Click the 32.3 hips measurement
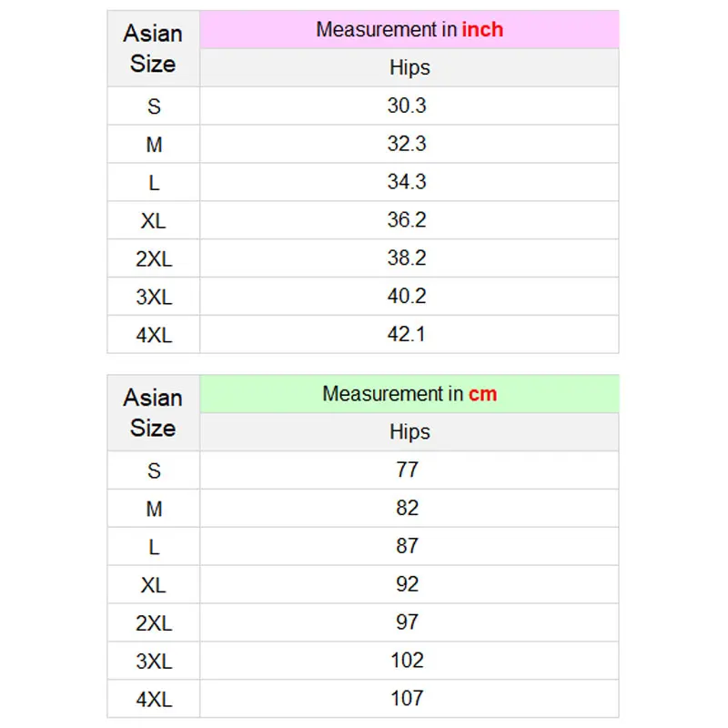Image resolution: width=728 pixels, height=728 pixels. pyautogui.click(x=407, y=144)
